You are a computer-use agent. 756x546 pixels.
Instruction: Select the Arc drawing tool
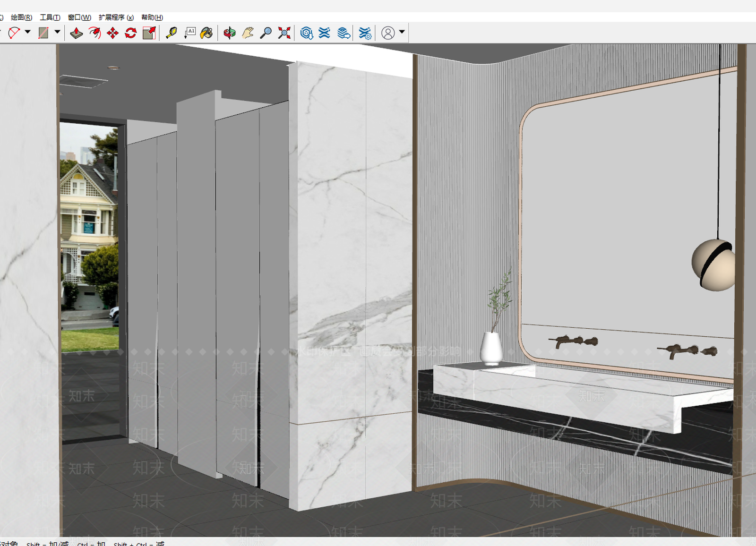coord(14,33)
